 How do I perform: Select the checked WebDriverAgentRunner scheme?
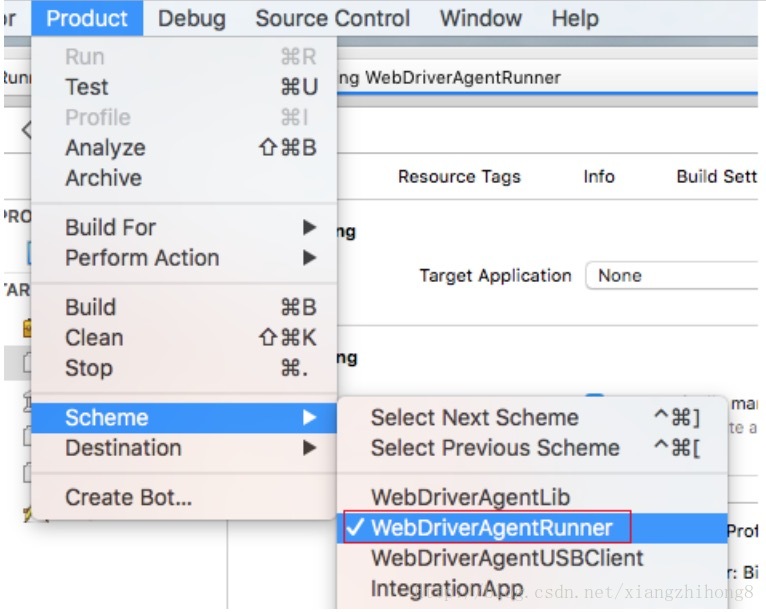pyautogui.click(x=490, y=528)
